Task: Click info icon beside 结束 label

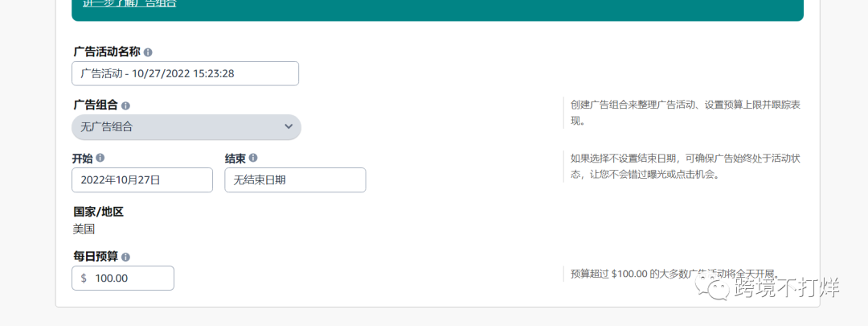Action: (x=253, y=158)
